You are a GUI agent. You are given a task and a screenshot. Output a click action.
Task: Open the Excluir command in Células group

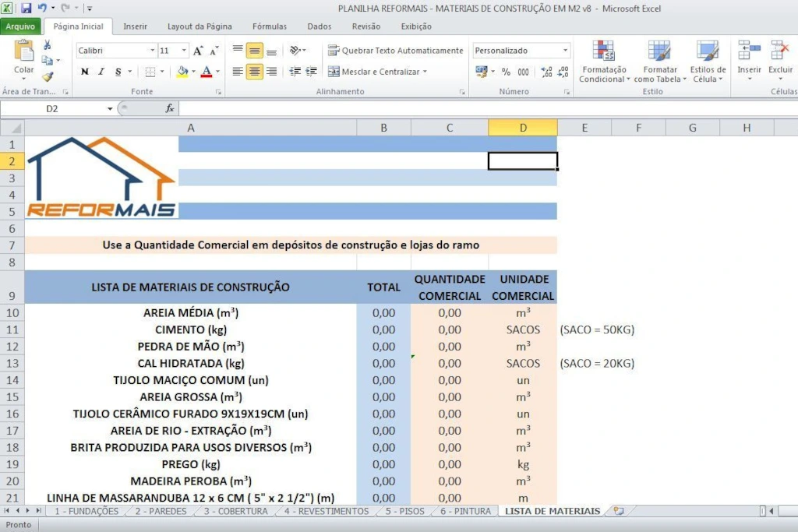(x=780, y=62)
